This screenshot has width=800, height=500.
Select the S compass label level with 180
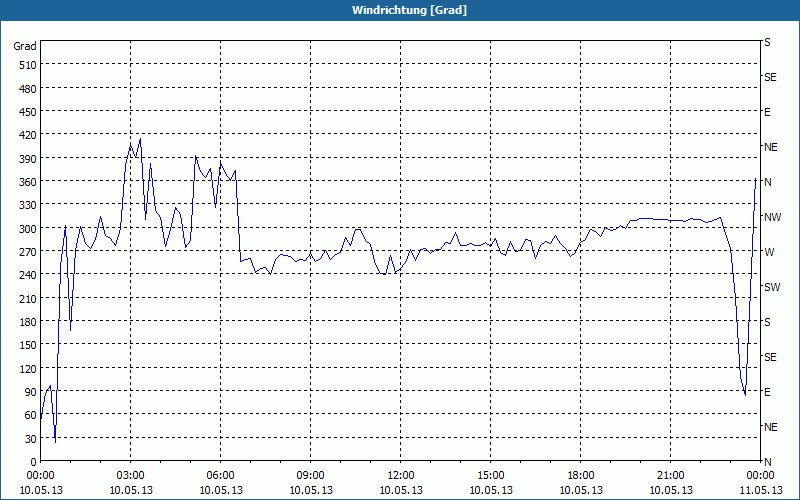[767, 322]
